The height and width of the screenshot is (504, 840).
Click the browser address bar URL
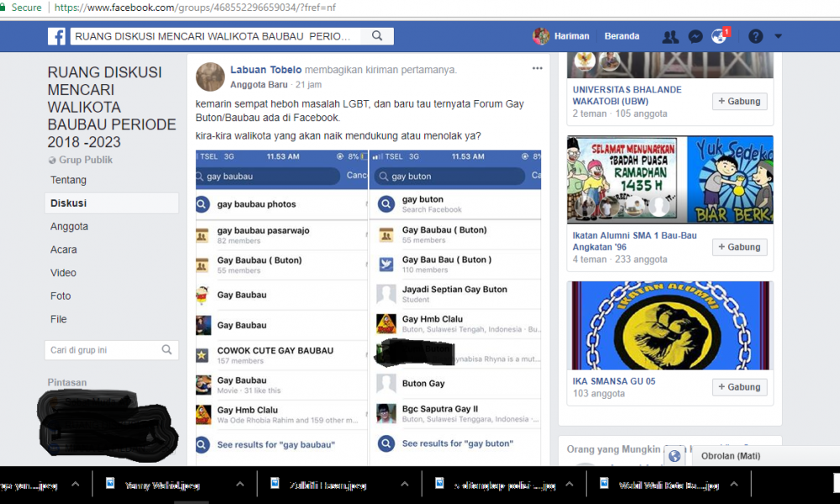(x=195, y=8)
